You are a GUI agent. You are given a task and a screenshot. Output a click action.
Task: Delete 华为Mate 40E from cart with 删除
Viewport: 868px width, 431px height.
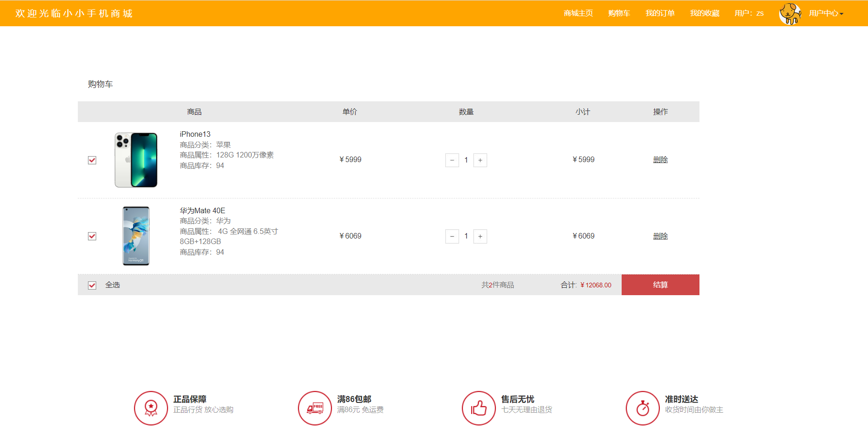tap(660, 236)
